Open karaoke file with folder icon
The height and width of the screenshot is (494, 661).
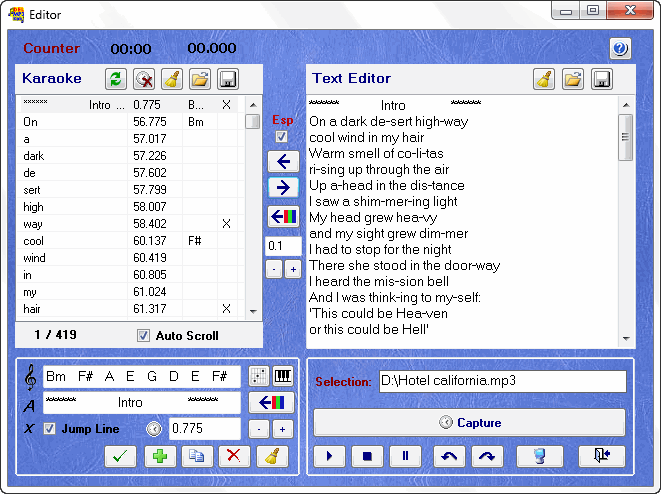(x=200, y=79)
